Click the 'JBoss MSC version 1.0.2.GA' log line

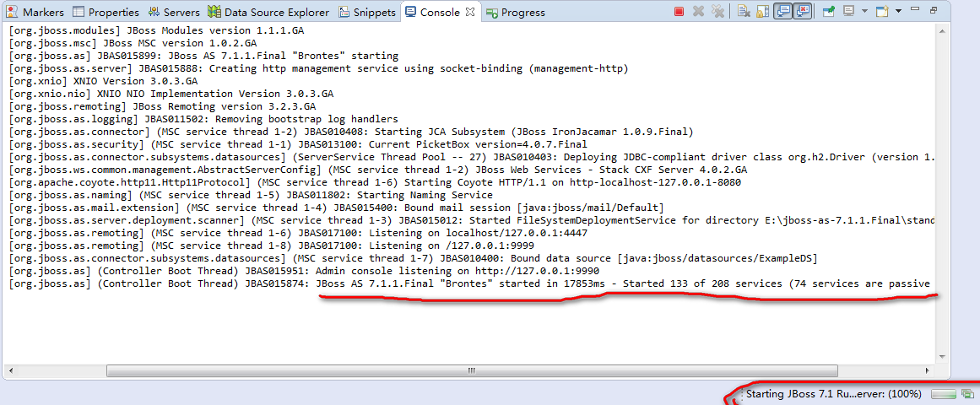133,43
